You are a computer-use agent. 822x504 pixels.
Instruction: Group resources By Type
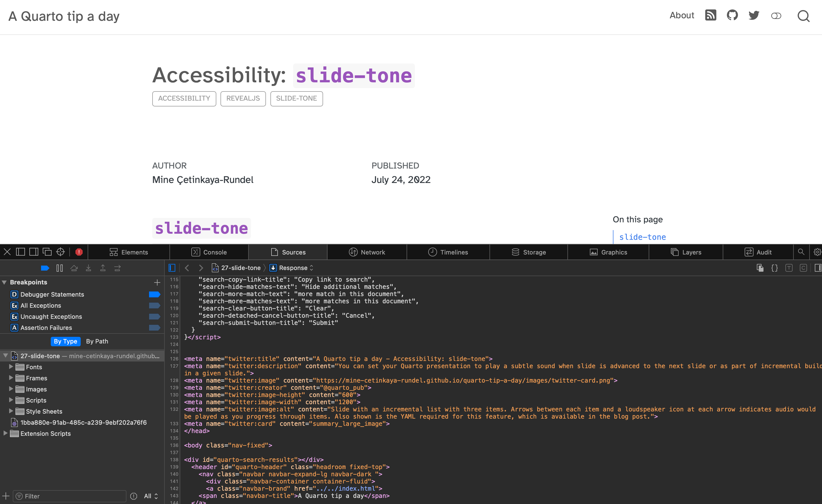pos(65,341)
